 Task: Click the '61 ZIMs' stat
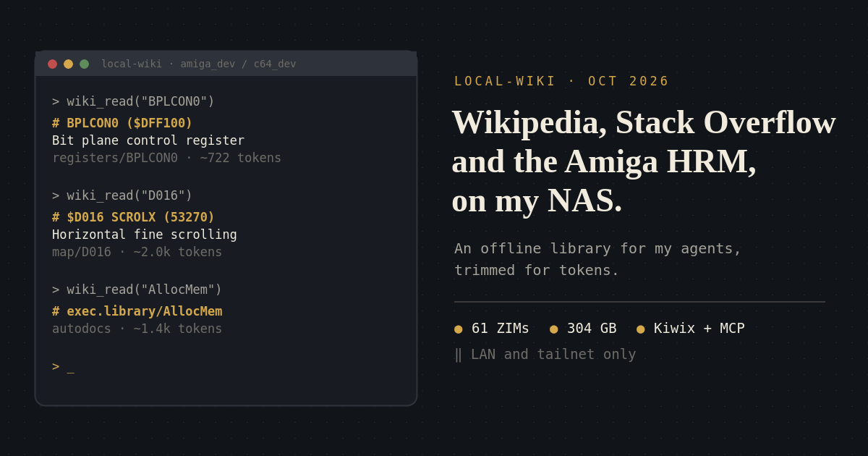click(501, 328)
